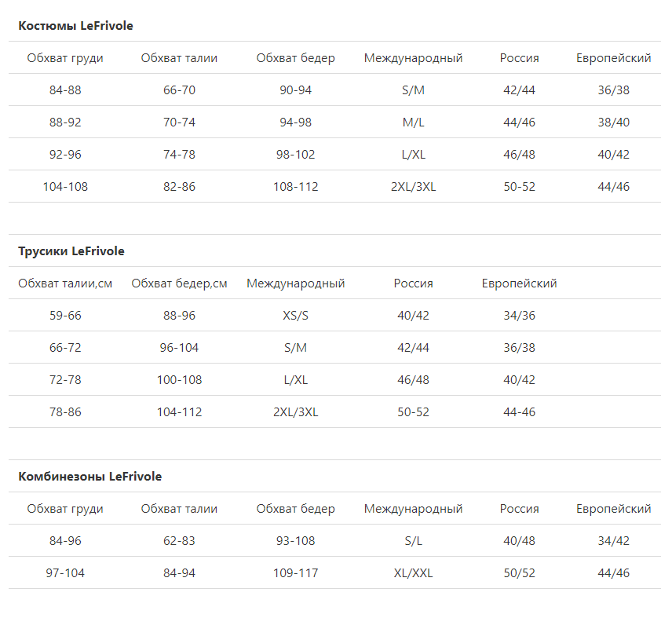Click the Комбинезоны LeFrivole heading
Viewport: 672px width, 618px height.
click(90, 477)
